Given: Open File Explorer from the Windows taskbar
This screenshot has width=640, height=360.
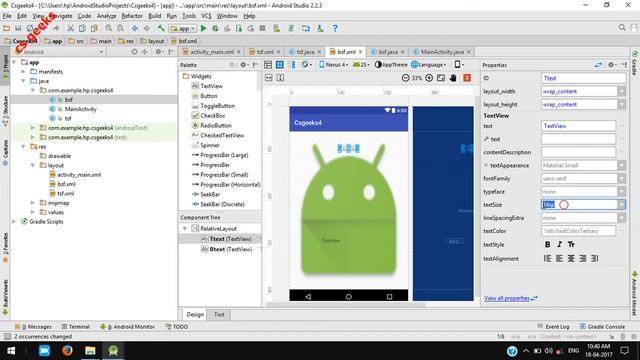Looking at the screenshot, I should 90,351.
